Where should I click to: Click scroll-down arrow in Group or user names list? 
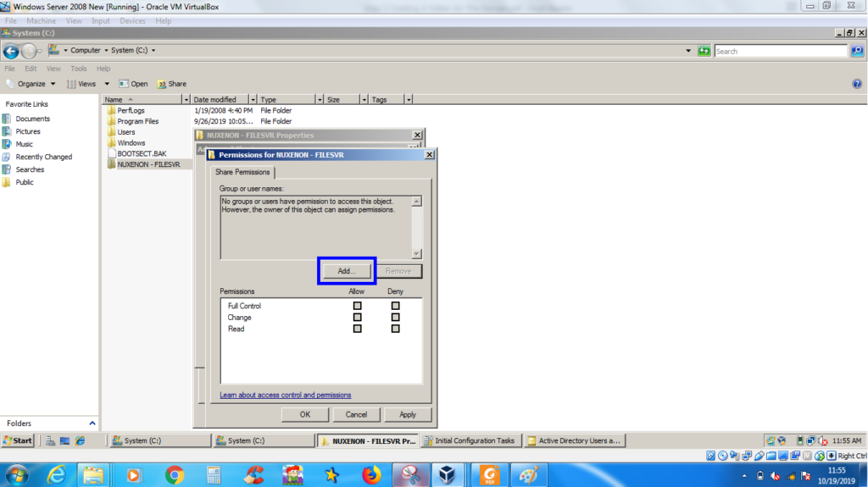click(417, 254)
